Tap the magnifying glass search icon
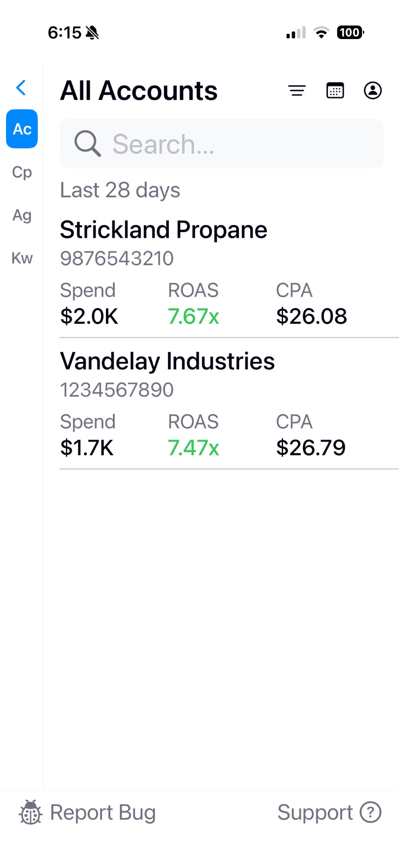 (87, 144)
